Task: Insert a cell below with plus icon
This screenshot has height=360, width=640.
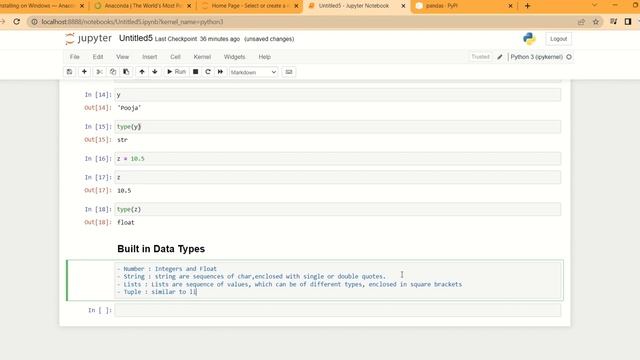Action: [84, 72]
